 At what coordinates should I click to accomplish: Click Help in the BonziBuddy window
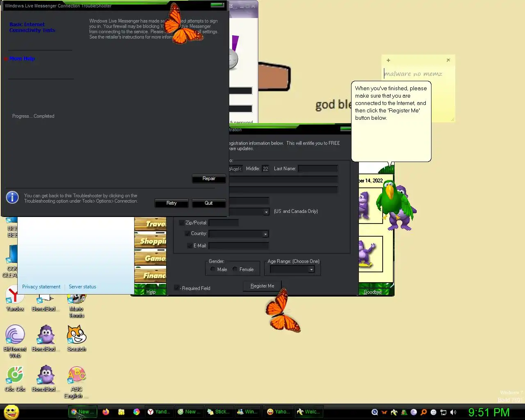(151, 292)
